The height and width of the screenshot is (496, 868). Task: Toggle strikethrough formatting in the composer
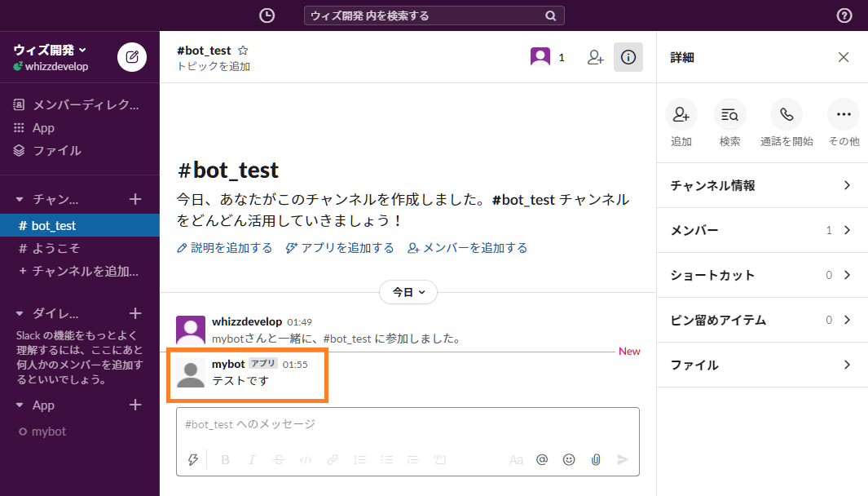(x=279, y=459)
